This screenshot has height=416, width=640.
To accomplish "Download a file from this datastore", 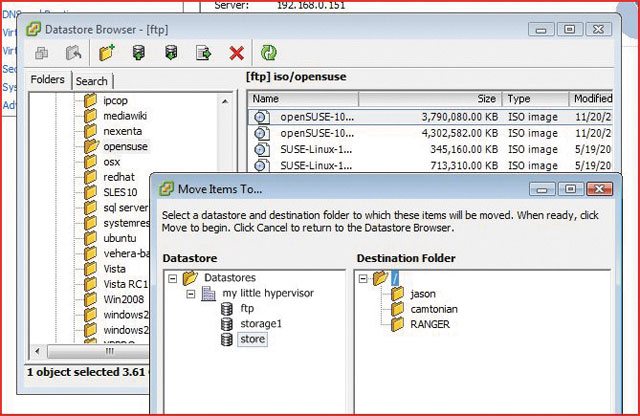I will pyautogui.click(x=171, y=53).
